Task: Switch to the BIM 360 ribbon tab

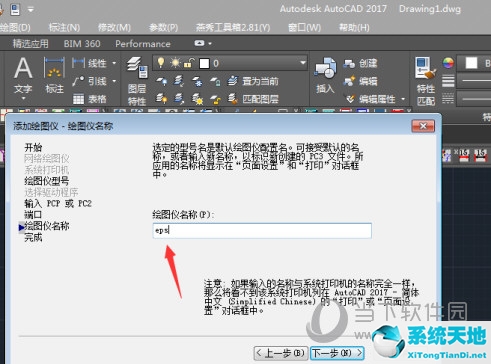Action: pos(82,43)
